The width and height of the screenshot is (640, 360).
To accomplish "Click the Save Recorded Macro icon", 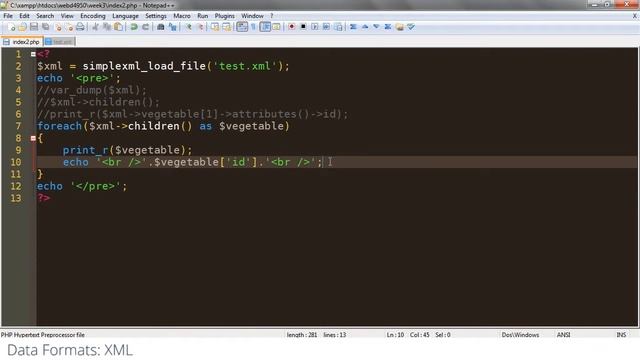I will (x=338, y=27).
